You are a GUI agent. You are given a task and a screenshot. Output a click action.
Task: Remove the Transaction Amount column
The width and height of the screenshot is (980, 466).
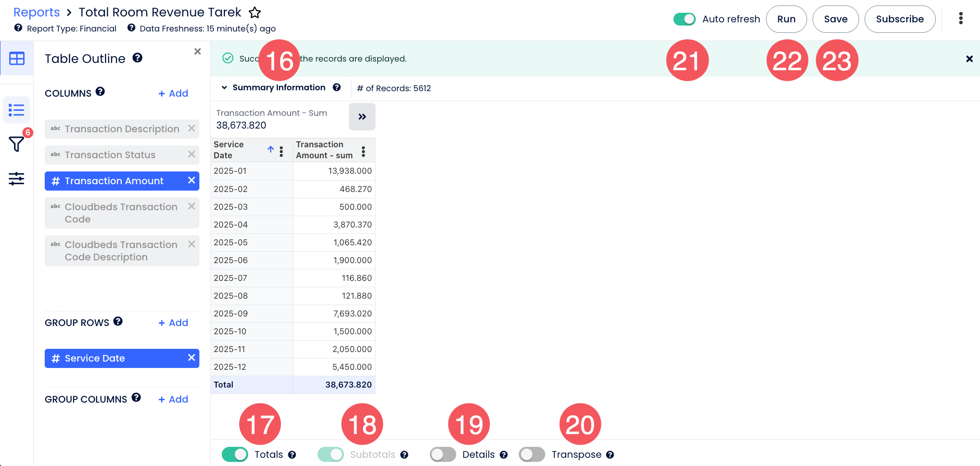pos(192,181)
